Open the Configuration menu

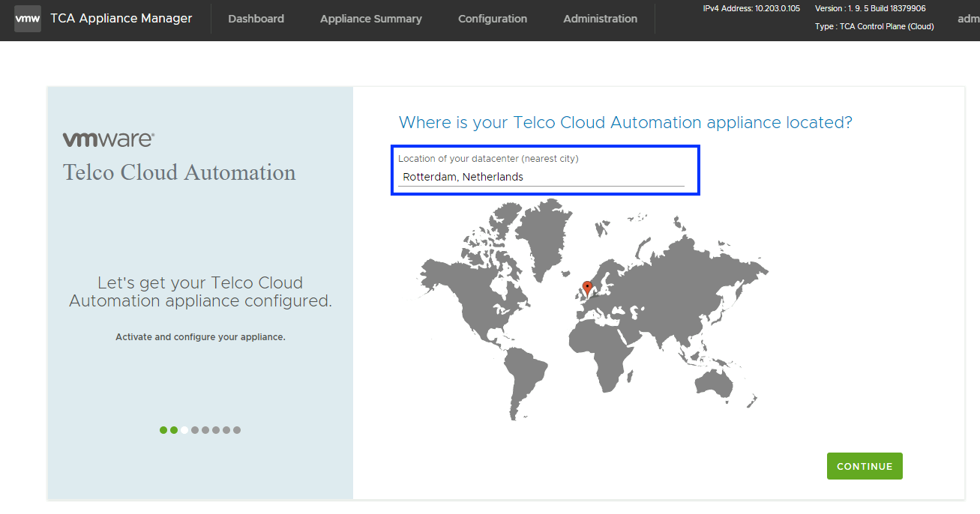click(493, 19)
